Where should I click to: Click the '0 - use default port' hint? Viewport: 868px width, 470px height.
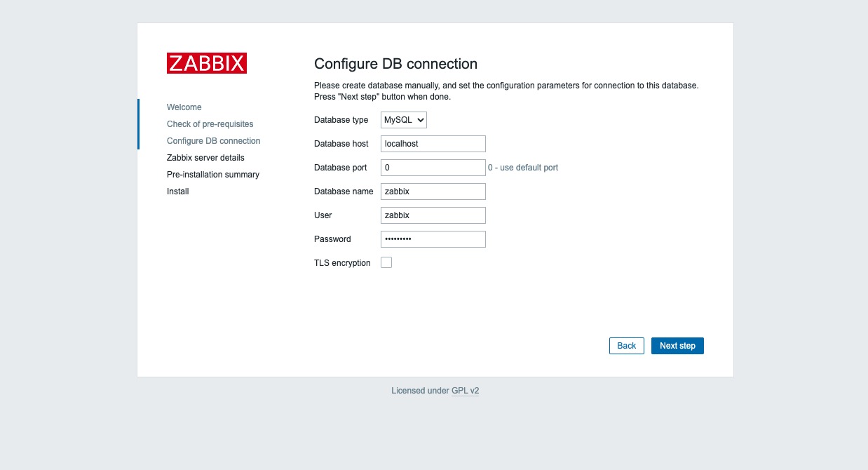point(523,168)
